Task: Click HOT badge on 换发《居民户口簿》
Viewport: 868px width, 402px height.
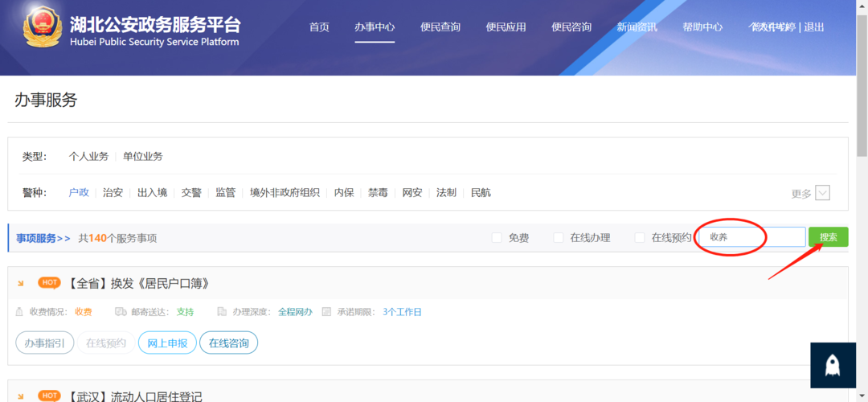Action: 49,283
